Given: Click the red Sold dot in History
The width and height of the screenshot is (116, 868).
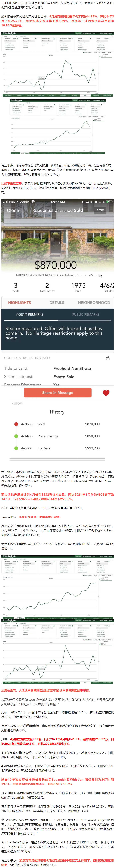Looking at the screenshot, I should point(16,424).
